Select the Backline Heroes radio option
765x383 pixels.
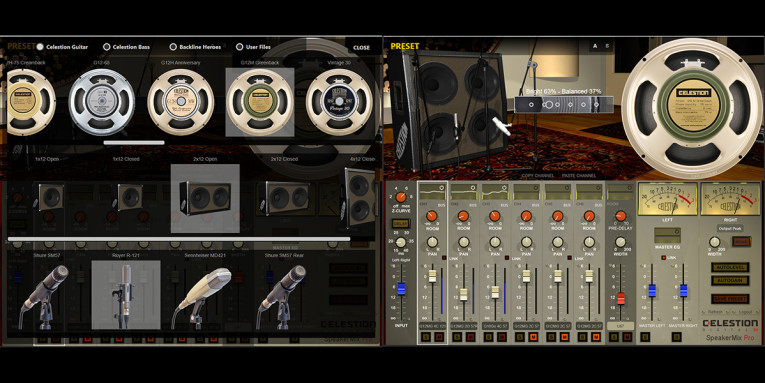(x=173, y=47)
